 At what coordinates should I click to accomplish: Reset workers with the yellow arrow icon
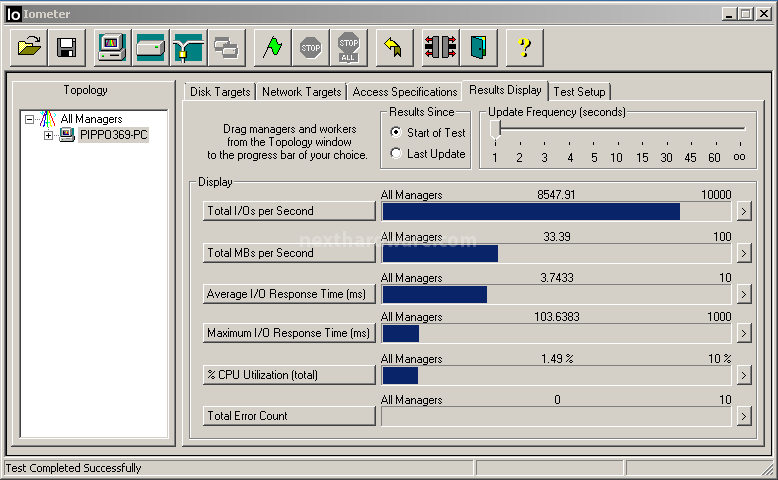pos(394,48)
